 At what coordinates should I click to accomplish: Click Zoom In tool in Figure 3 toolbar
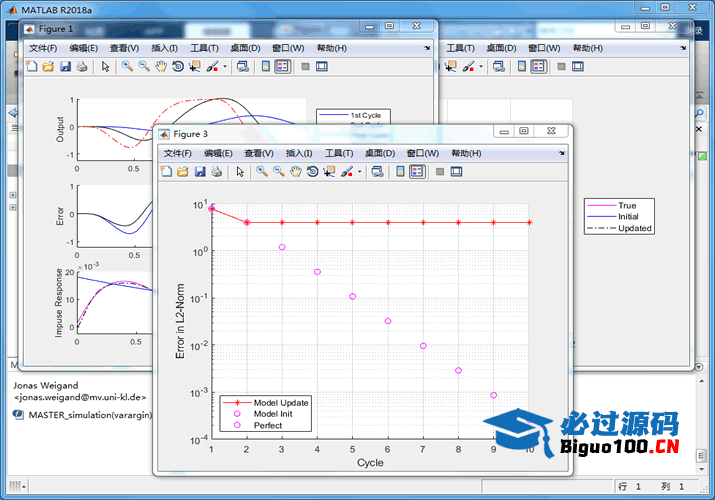[261, 172]
